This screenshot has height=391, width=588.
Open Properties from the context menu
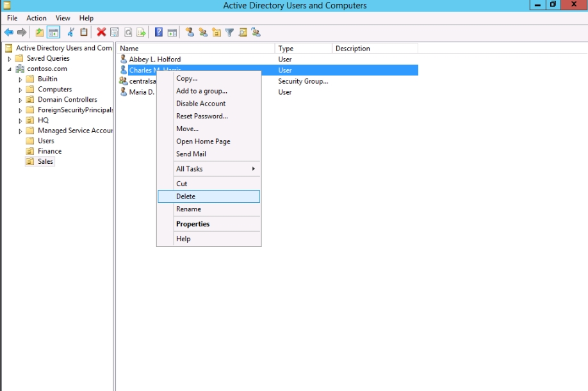(x=209, y=224)
